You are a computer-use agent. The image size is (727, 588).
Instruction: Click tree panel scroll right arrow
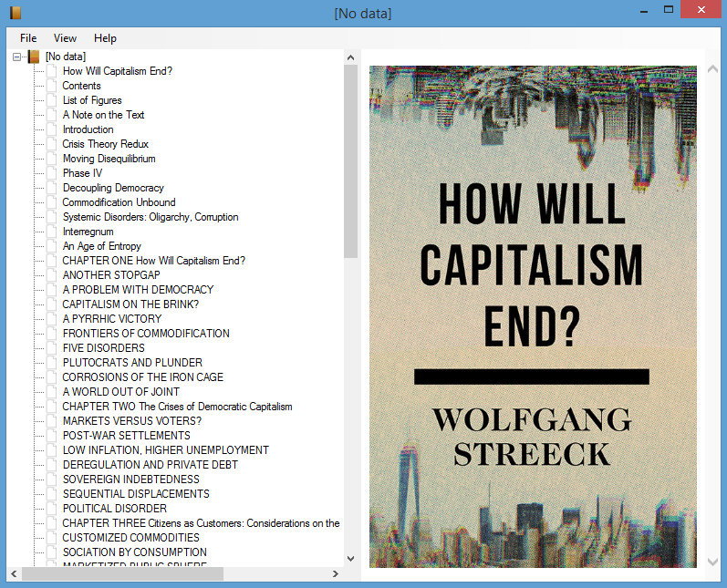click(x=335, y=574)
